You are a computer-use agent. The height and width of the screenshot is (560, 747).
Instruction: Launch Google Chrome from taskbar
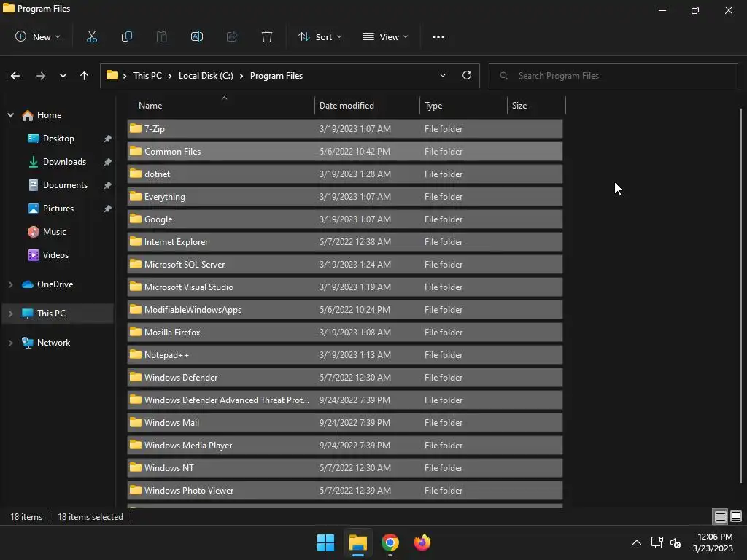[x=390, y=542]
